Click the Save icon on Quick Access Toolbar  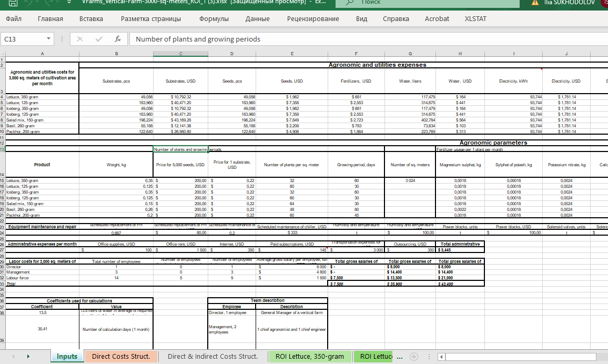[x=12, y=3]
